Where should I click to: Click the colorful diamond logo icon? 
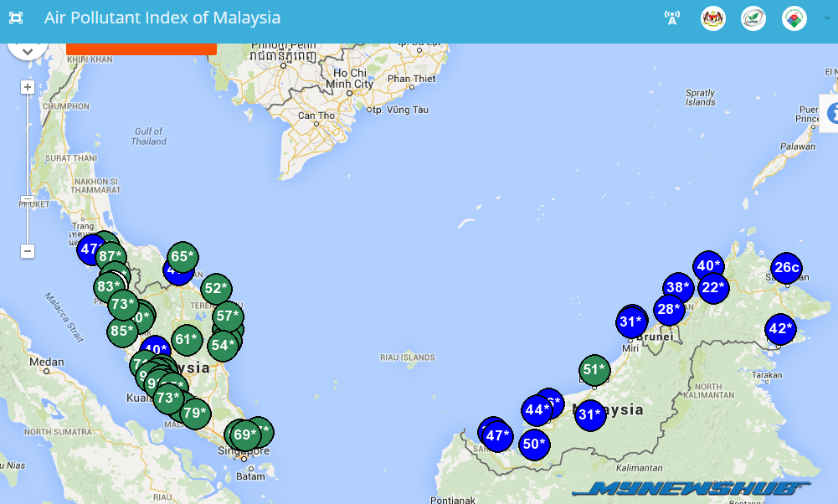point(794,18)
